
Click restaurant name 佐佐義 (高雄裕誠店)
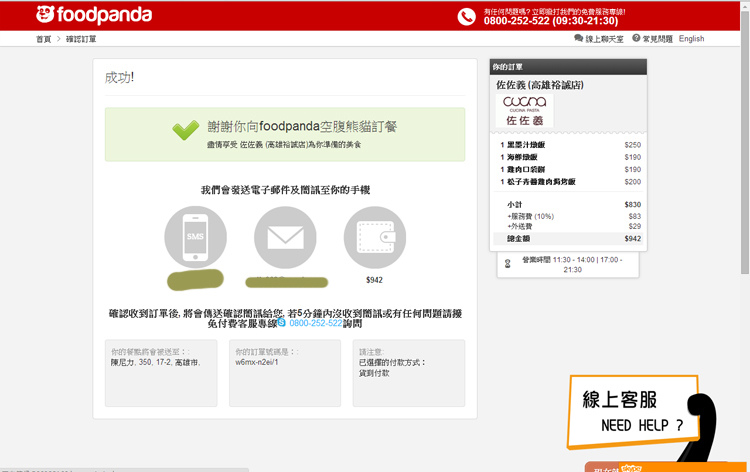(x=540, y=85)
